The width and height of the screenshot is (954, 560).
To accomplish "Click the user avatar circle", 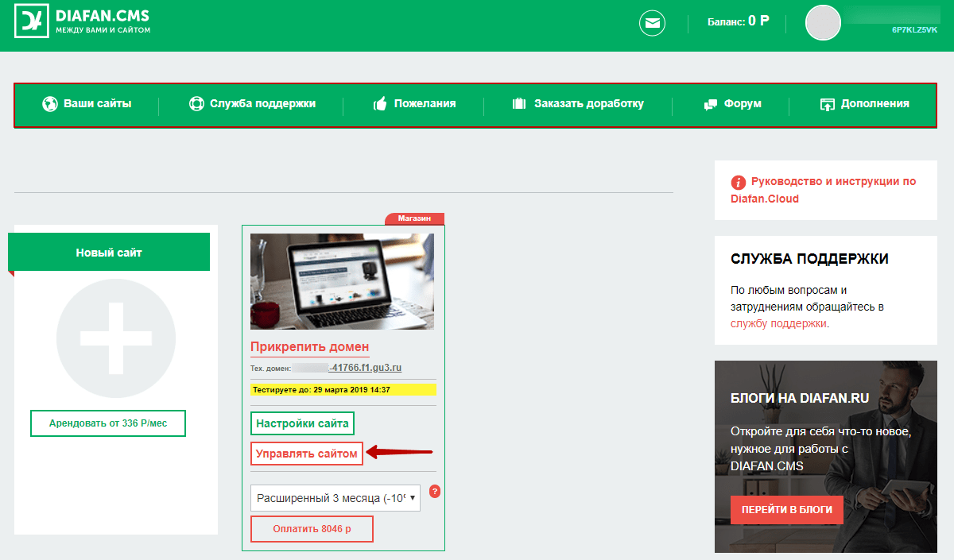I will [823, 22].
